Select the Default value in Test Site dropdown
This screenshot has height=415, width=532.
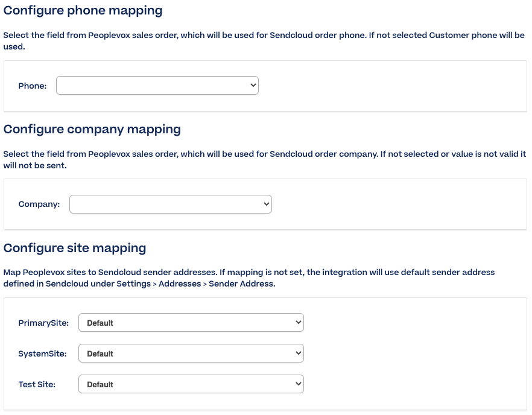coord(100,384)
